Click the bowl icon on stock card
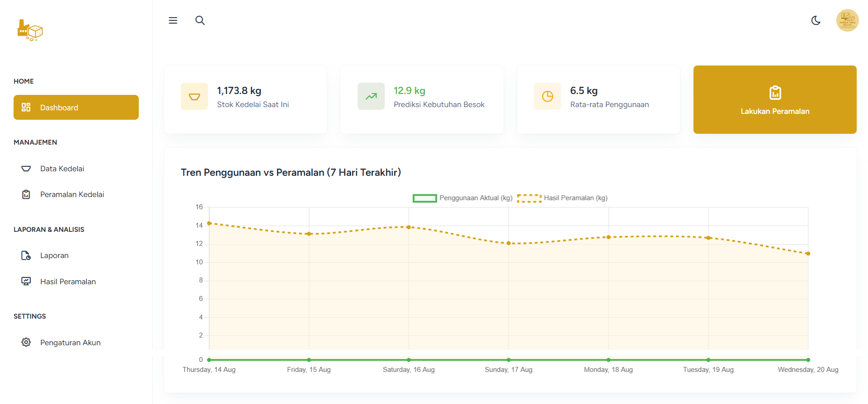 [x=194, y=96]
